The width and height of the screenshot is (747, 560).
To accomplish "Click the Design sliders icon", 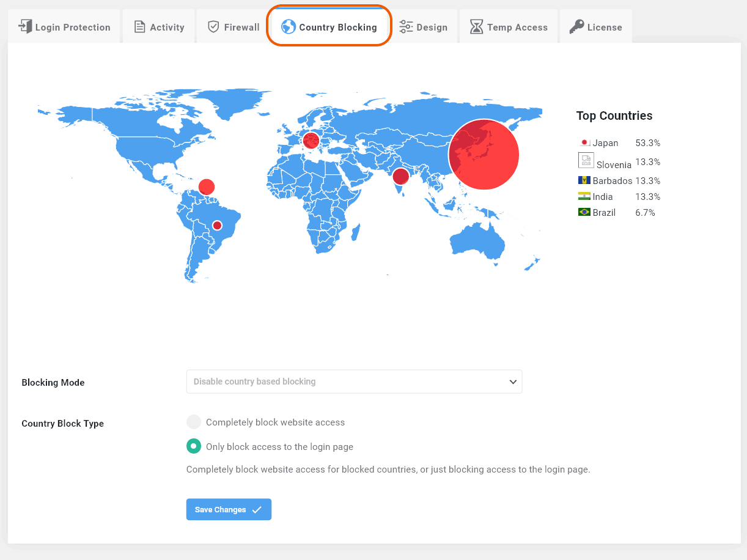I will click(406, 27).
